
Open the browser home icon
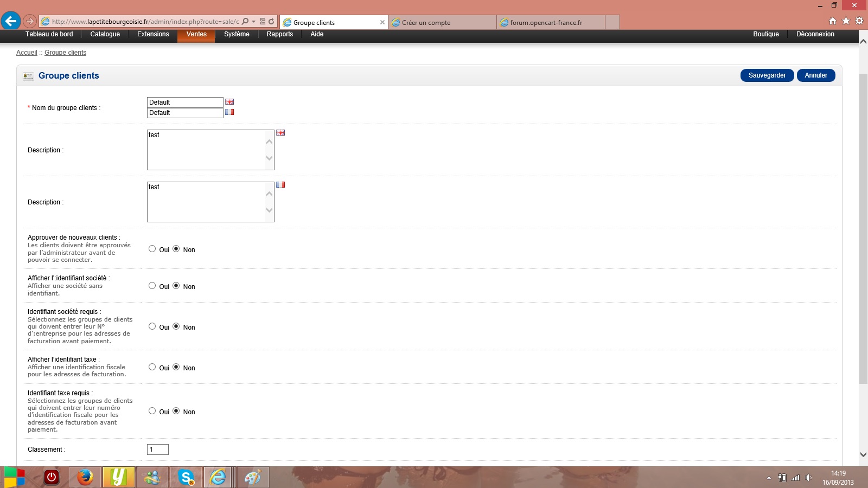(833, 21)
